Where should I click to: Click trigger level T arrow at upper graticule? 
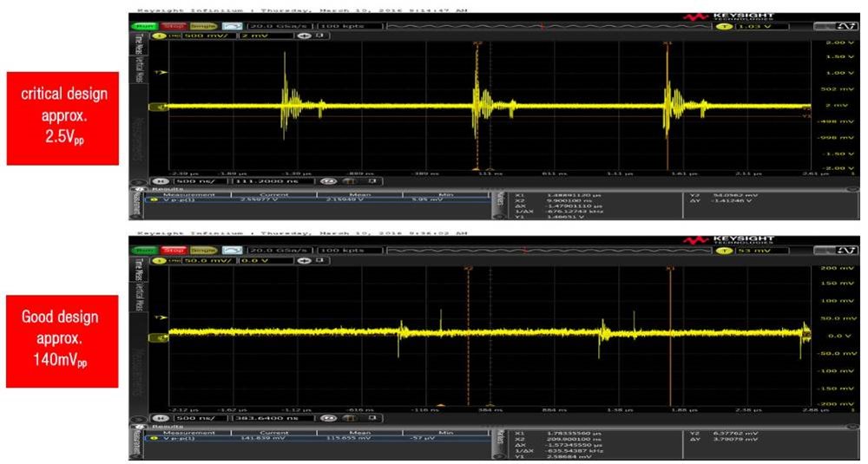coord(161,72)
